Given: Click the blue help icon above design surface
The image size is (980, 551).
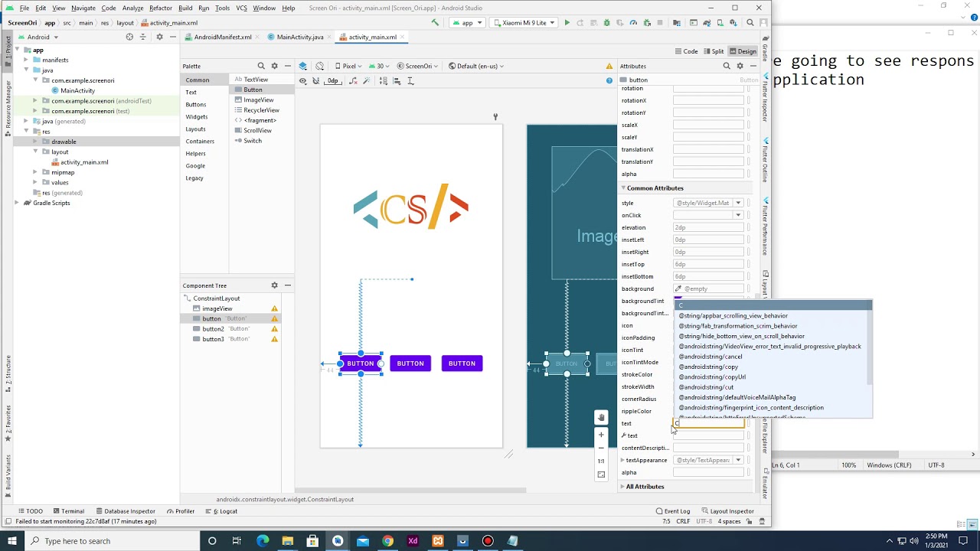Looking at the screenshot, I should pos(609,80).
